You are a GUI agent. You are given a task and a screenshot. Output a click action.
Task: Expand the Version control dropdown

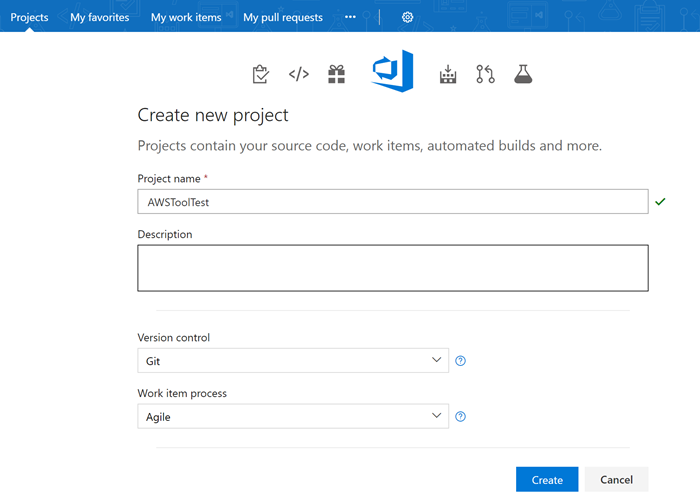293,360
